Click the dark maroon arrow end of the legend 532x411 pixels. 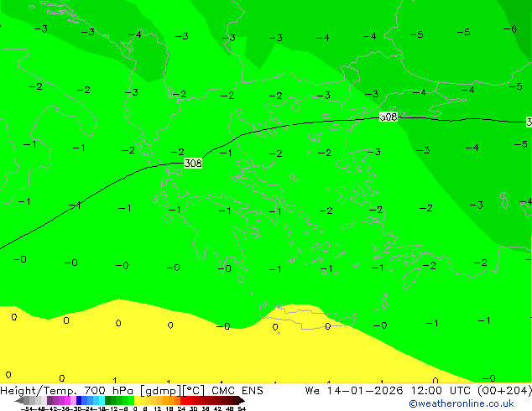[x=242, y=401]
